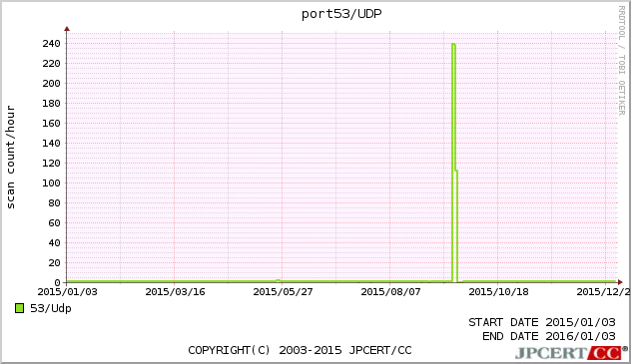Click the 100 y-axis value
The image size is (631, 364).
(x=52, y=182)
